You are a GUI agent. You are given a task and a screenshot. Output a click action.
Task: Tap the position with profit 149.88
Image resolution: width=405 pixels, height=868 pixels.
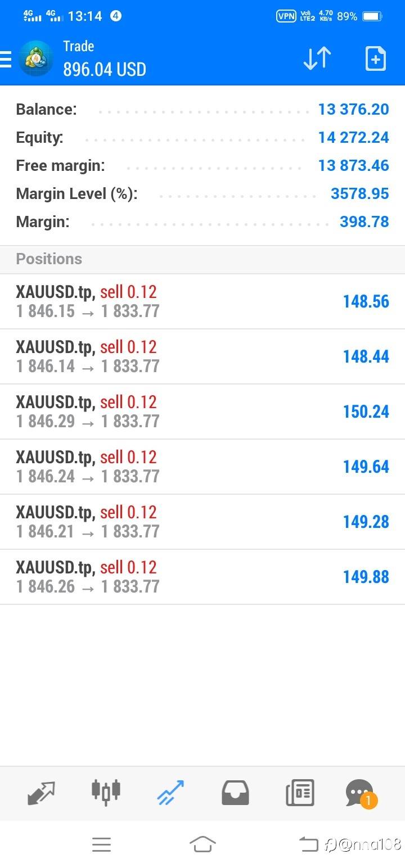(x=202, y=577)
